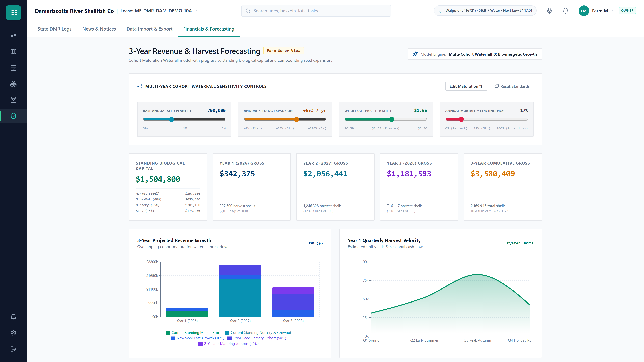Switch to News & Notices tab
Screen dimensions: 644x362
pos(99,29)
